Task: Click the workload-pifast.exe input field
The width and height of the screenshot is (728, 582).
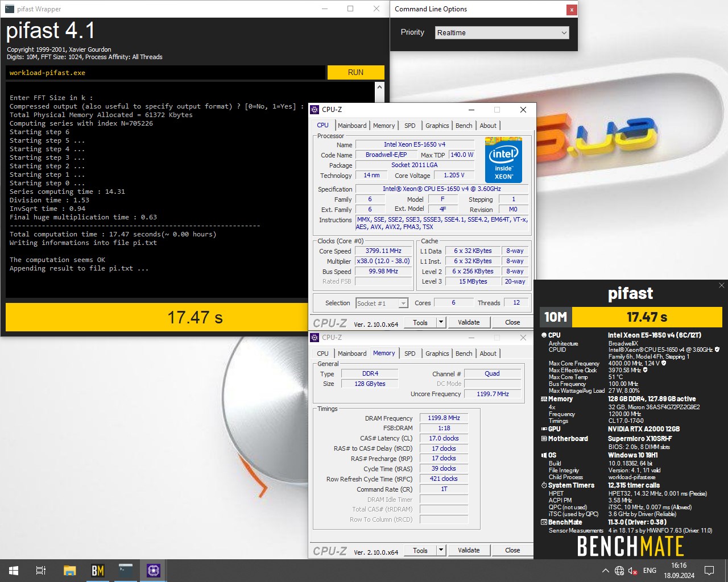Action: (x=166, y=72)
